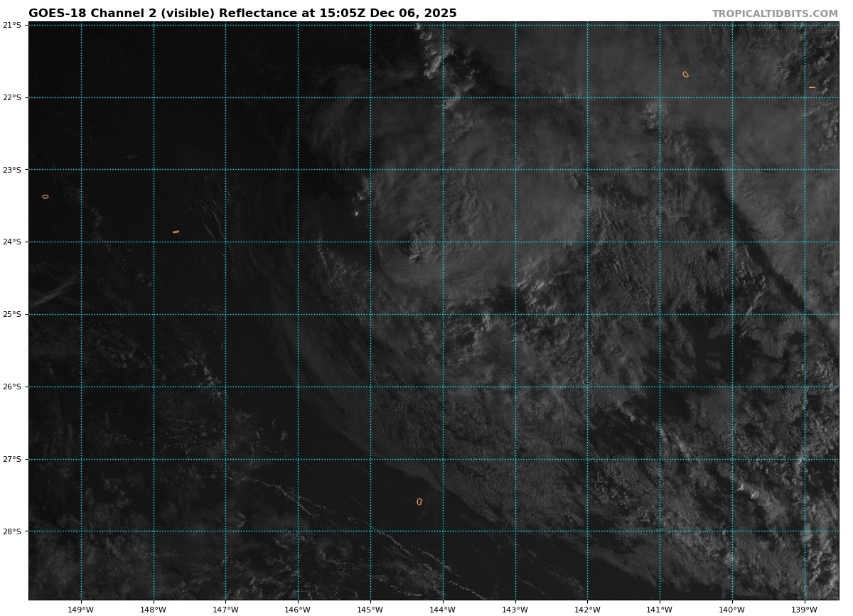Image resolution: width=853 pixels, height=616 pixels.
Task: Select island outline just west of 147°W line
Action: click(x=176, y=232)
